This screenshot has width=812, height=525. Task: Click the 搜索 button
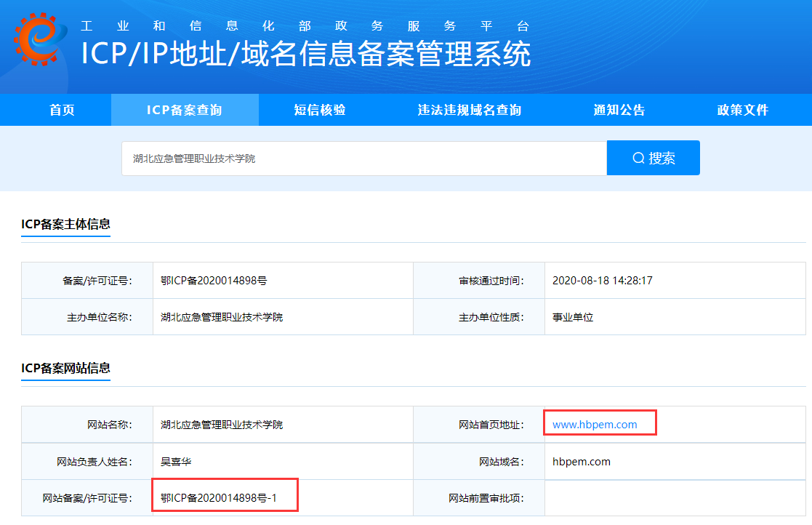[653, 158]
